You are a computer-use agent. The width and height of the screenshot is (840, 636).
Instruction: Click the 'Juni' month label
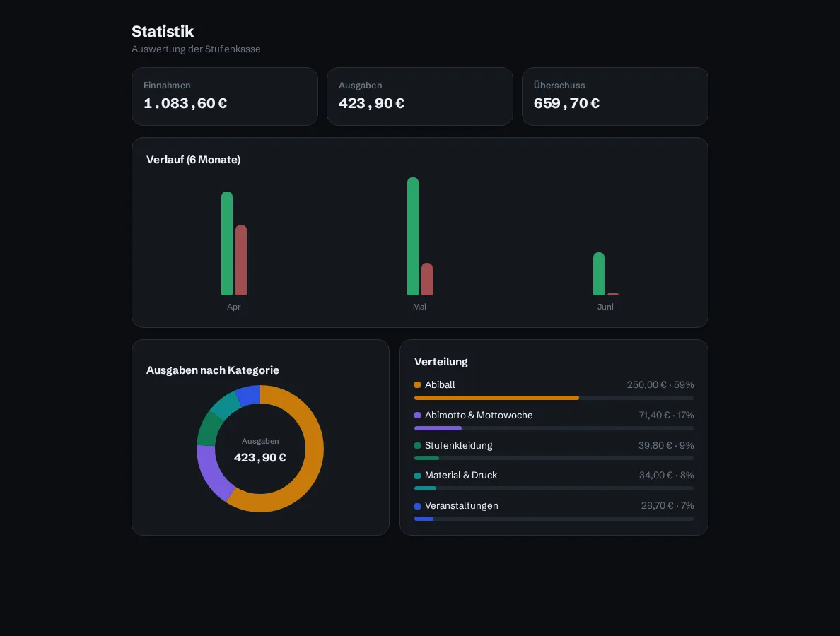tap(605, 307)
